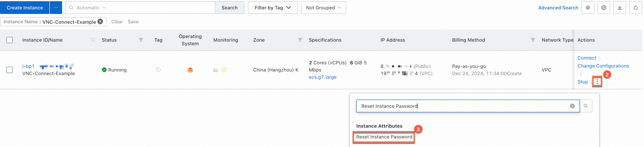Image resolution: width=644 pixels, height=147 pixels.
Task: Click the download export icon
Action: 620,8
